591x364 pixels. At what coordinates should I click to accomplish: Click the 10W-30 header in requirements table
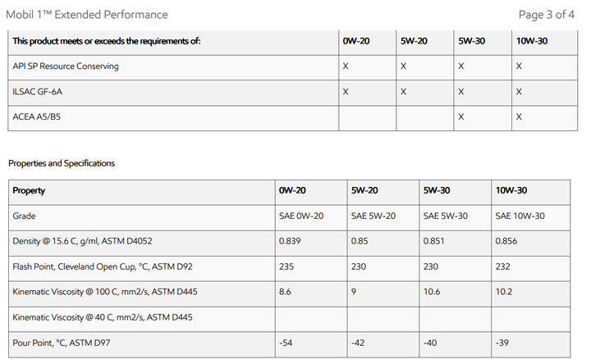coord(531,41)
